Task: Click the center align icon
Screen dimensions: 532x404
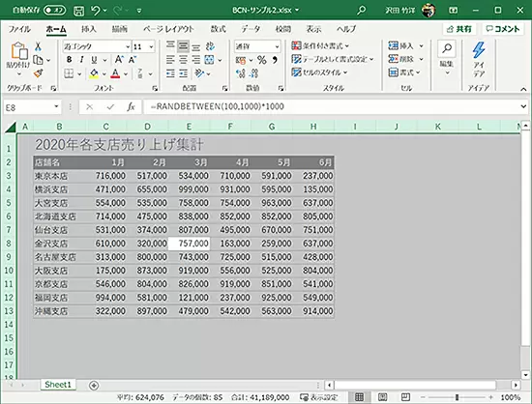Action: coord(183,60)
